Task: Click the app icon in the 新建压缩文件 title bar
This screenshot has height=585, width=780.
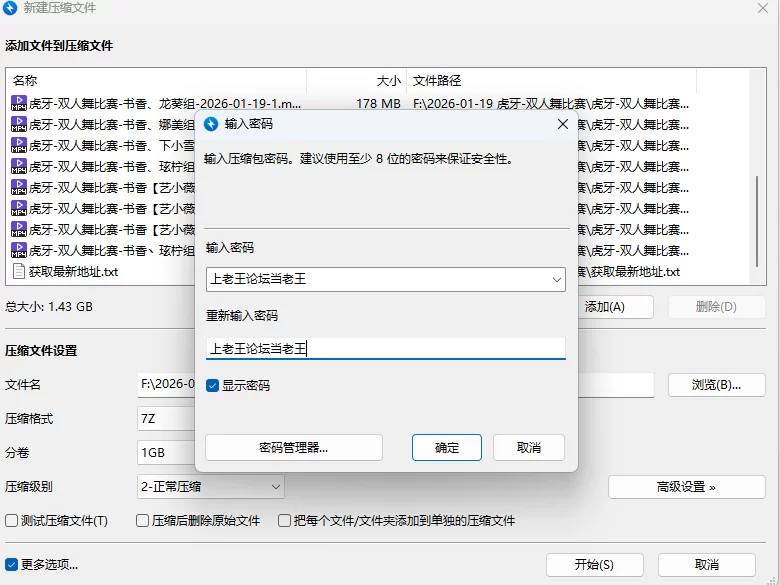Action: click(x=12, y=8)
